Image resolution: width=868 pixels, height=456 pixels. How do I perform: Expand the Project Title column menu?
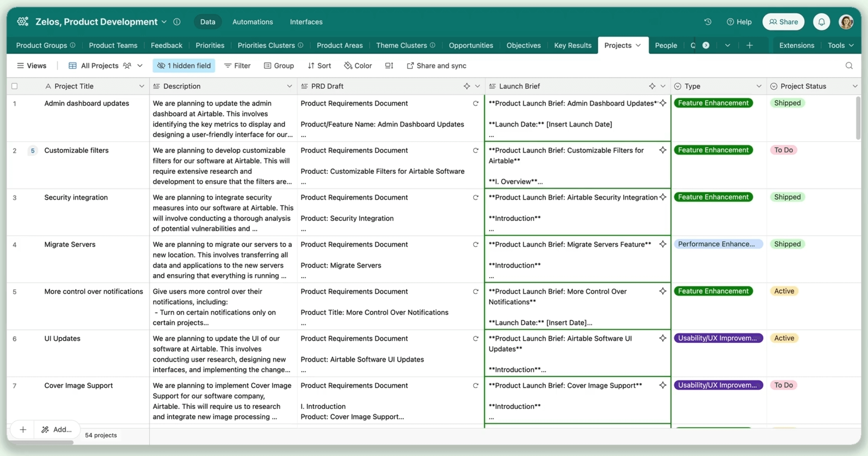[142, 86]
